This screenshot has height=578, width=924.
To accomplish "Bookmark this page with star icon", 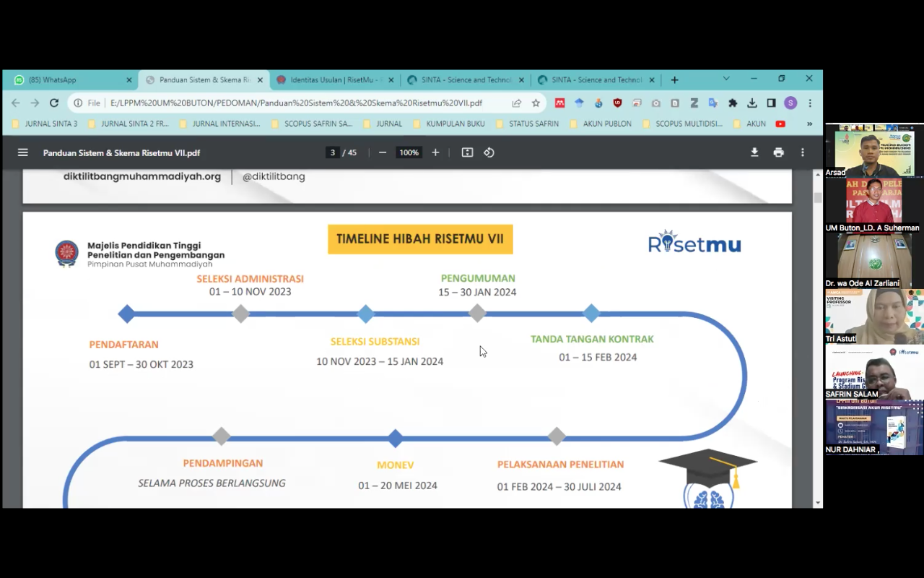I will 536,103.
